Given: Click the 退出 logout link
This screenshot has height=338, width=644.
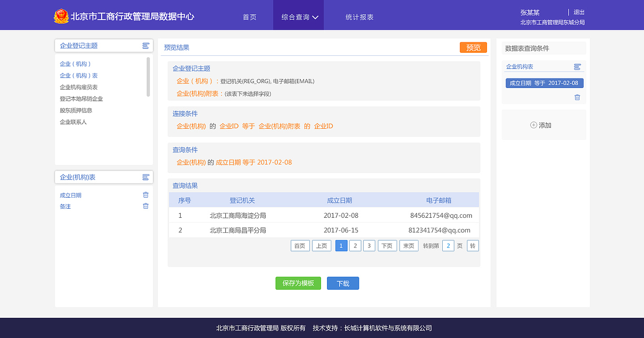Looking at the screenshot, I should [x=579, y=12].
